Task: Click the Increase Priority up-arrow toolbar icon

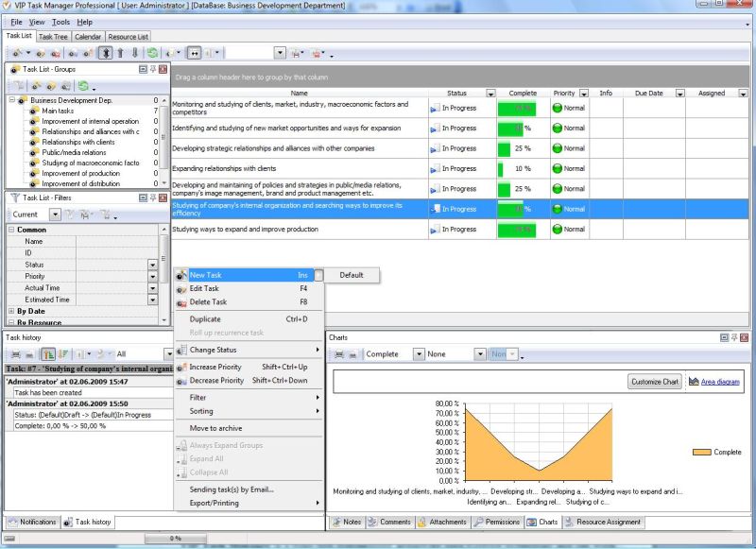Action: [120, 53]
